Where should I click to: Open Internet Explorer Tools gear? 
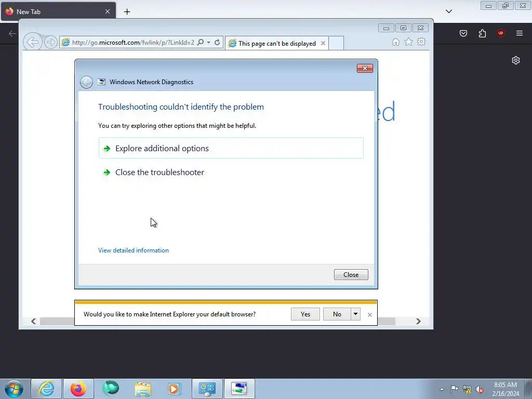421,42
